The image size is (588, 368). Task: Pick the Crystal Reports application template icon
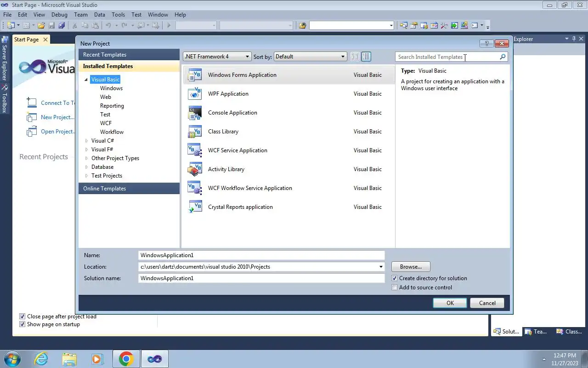[195, 207]
